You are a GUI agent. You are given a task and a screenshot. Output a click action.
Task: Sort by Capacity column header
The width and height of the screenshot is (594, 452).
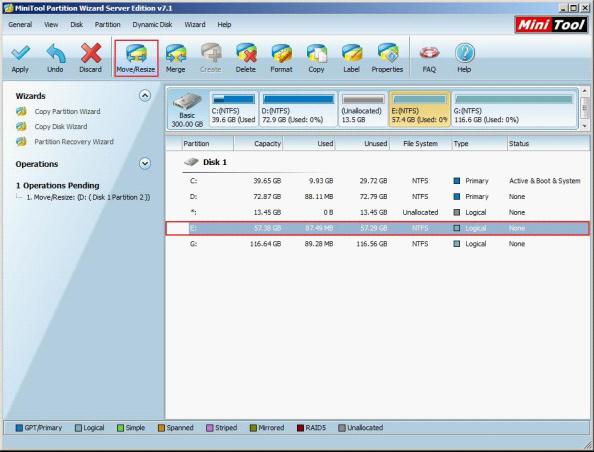coord(258,144)
